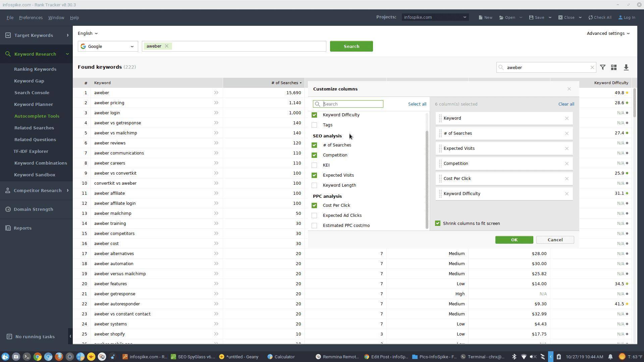Uncheck the Keyword Difficulty checkbox
This screenshot has height=362, width=644.
(x=314, y=115)
